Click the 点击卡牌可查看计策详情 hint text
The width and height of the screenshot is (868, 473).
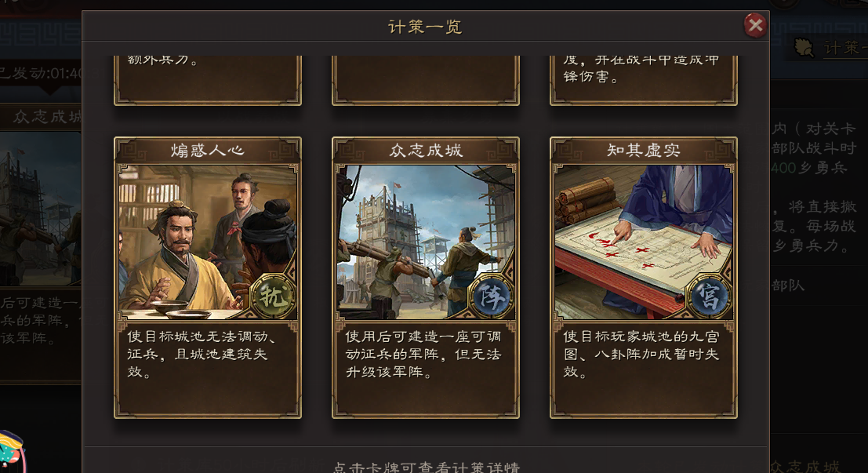click(426, 467)
